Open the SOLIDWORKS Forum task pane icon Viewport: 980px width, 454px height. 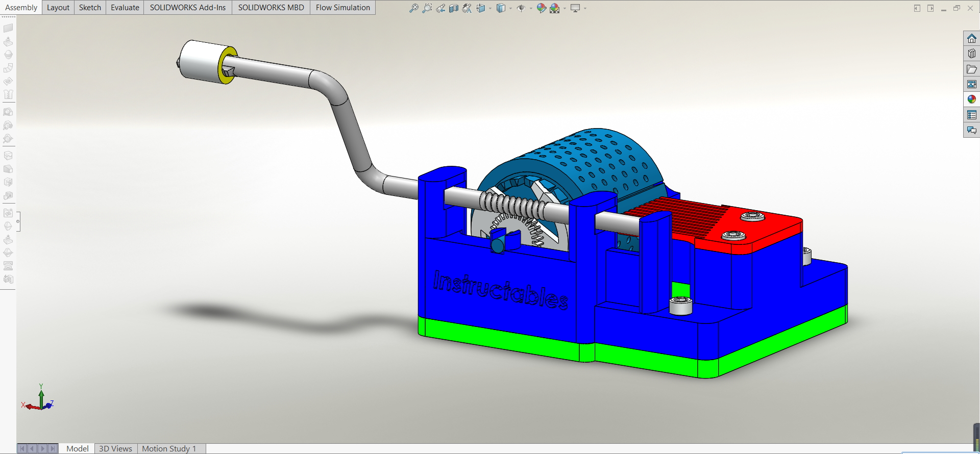point(971,131)
